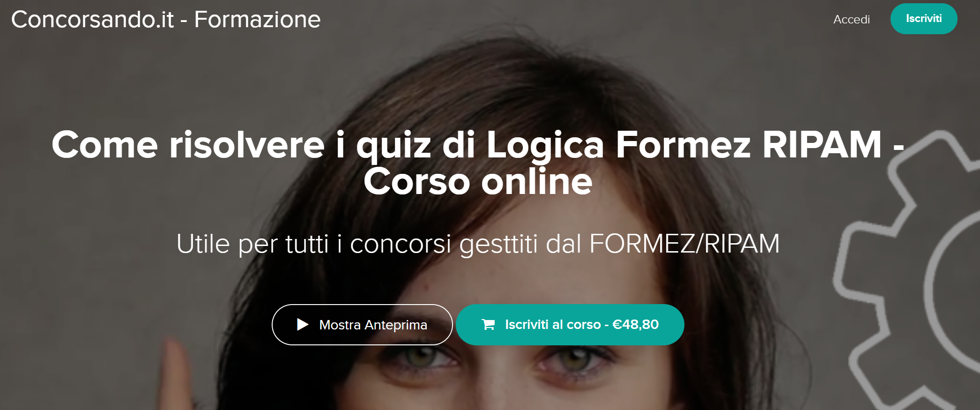The width and height of the screenshot is (980, 410).
Task: Select the course title heading text
Action: [478, 163]
